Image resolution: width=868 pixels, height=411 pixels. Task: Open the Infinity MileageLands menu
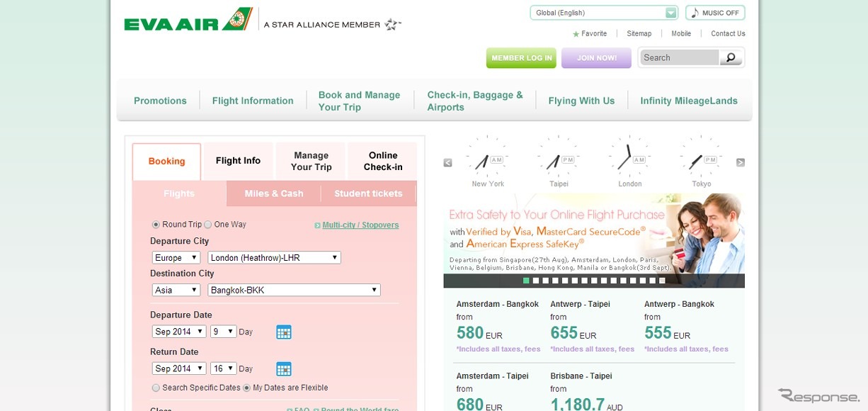[689, 101]
